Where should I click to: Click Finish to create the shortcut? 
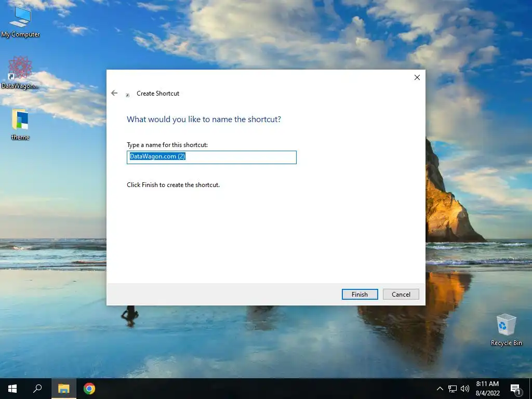tap(360, 294)
